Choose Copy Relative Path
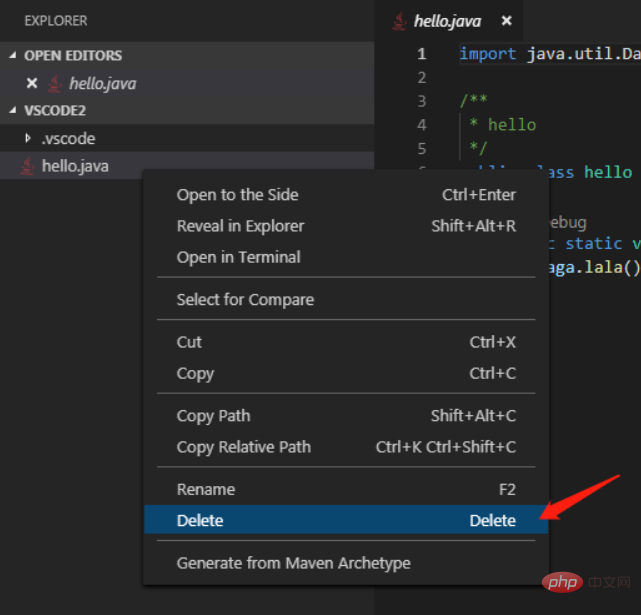Screen dimensions: 641x615 click(346, 447)
